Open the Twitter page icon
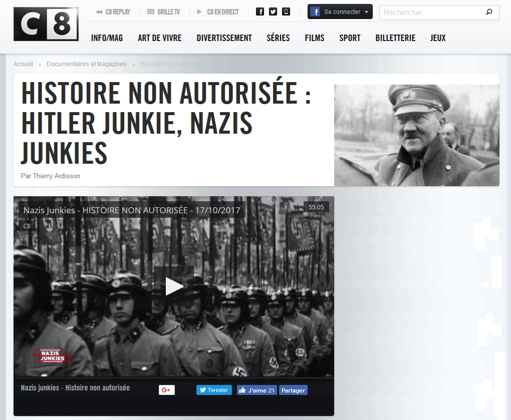The image size is (511, 420). point(273,11)
